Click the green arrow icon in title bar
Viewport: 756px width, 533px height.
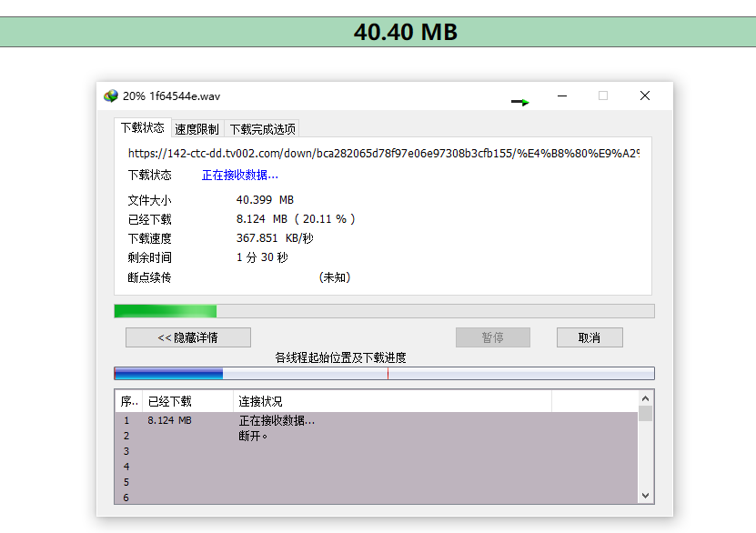pos(520,102)
